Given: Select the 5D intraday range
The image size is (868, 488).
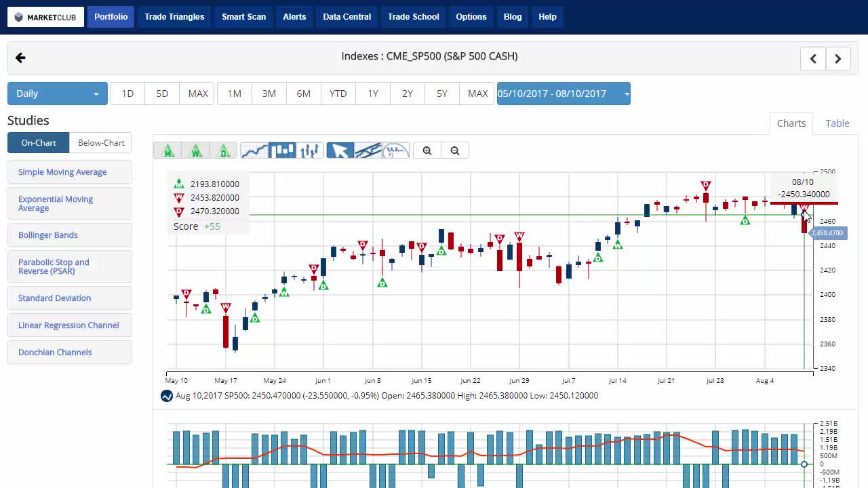Looking at the screenshot, I should (162, 94).
